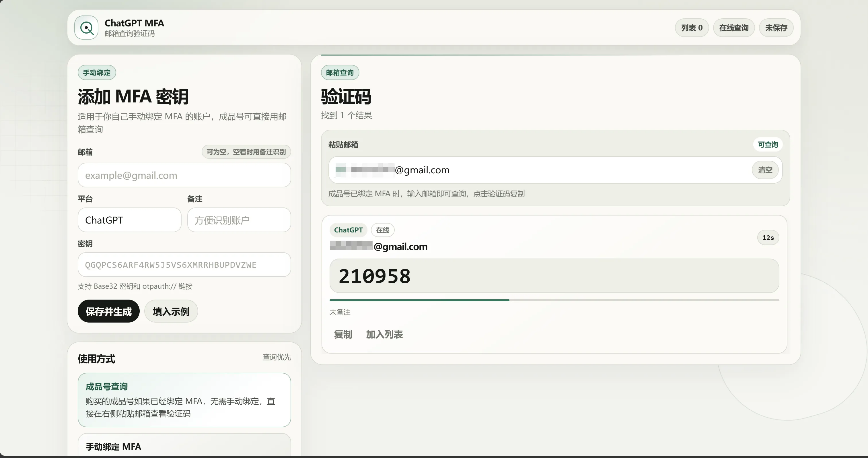Select the 在线查询 pill in the header
The width and height of the screenshot is (868, 458).
click(734, 28)
